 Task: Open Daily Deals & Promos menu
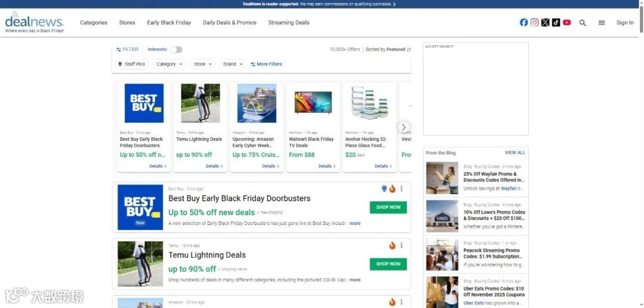(x=230, y=23)
